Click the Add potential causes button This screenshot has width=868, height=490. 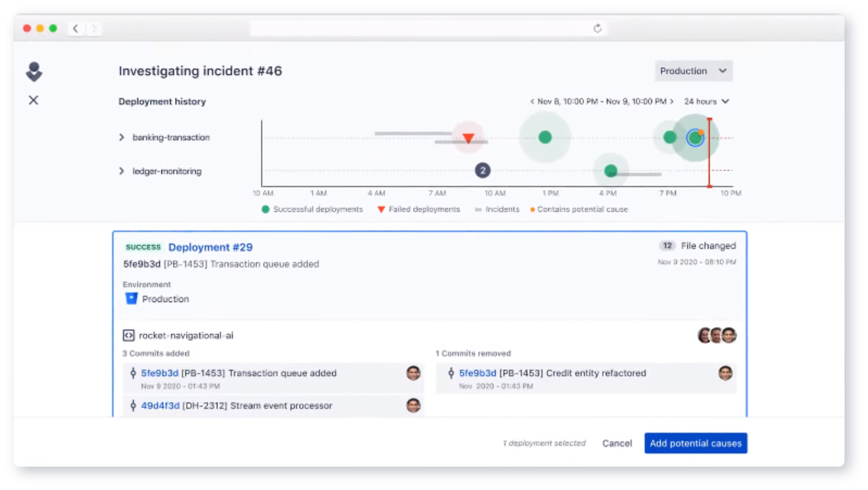tap(696, 443)
